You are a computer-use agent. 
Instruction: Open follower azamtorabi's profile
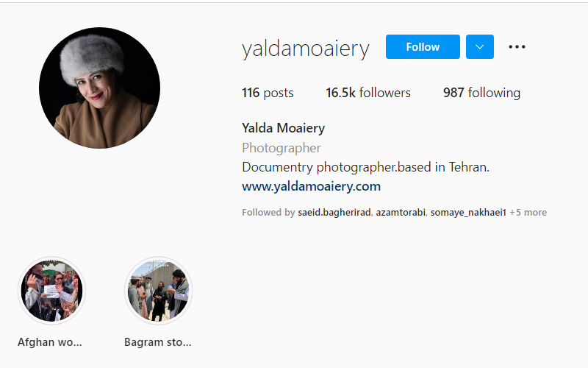(x=401, y=213)
